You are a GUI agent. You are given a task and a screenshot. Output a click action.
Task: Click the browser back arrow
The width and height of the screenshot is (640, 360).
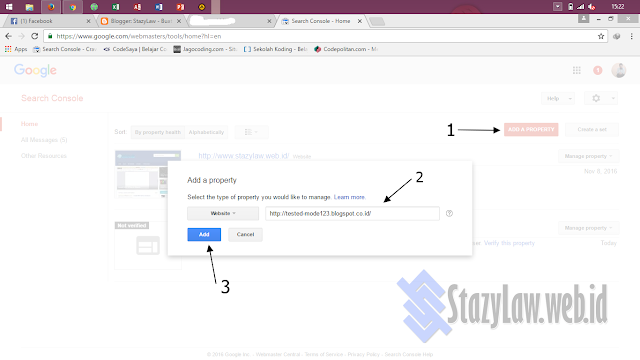pos(9,36)
